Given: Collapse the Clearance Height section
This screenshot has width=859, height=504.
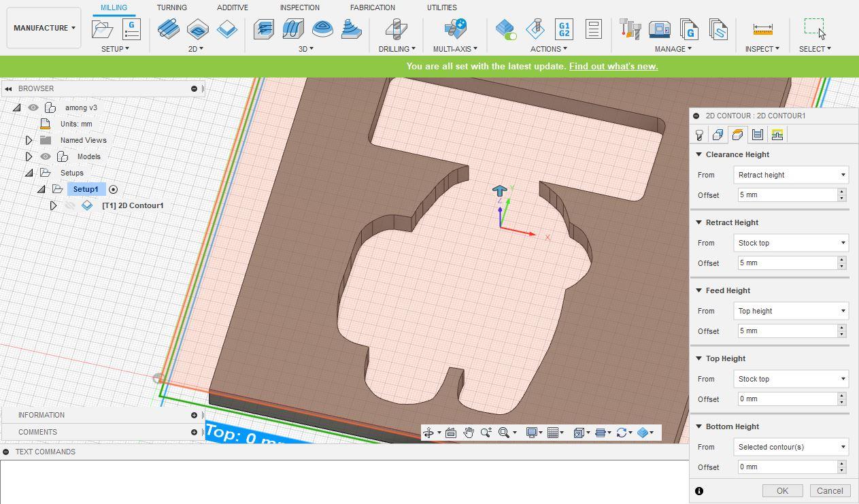Looking at the screenshot, I should (x=698, y=154).
